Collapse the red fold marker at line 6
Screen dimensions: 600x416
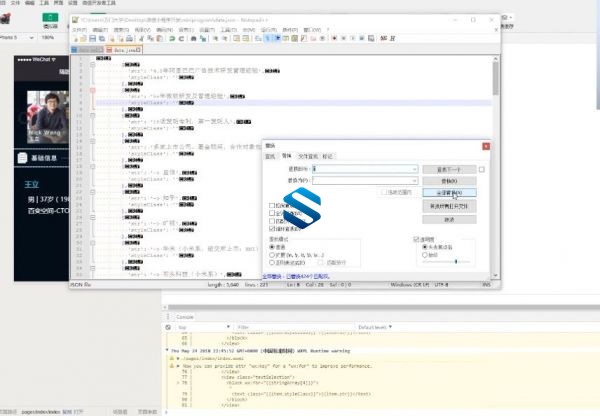pyautogui.click(x=93, y=90)
